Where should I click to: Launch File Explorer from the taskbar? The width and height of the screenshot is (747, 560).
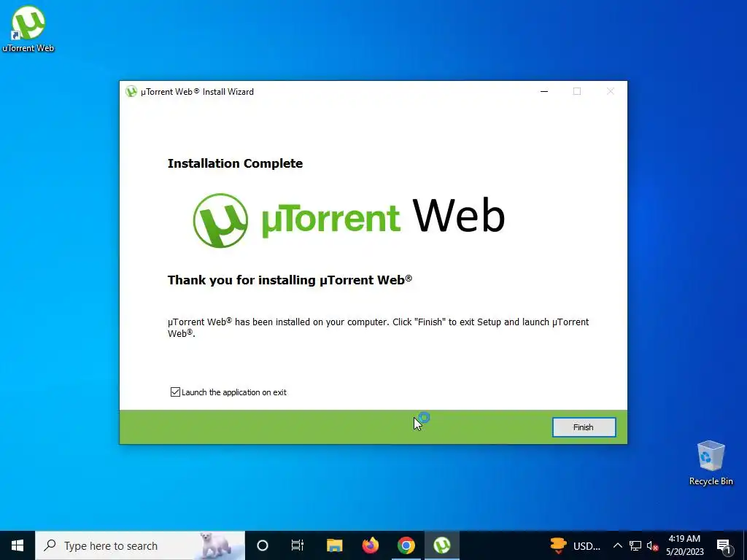pos(334,545)
